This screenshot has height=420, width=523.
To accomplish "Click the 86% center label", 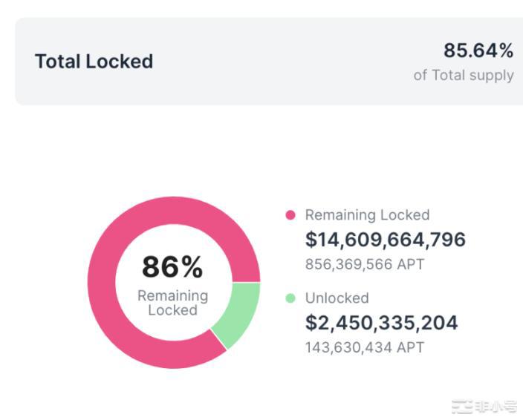I will tap(172, 267).
